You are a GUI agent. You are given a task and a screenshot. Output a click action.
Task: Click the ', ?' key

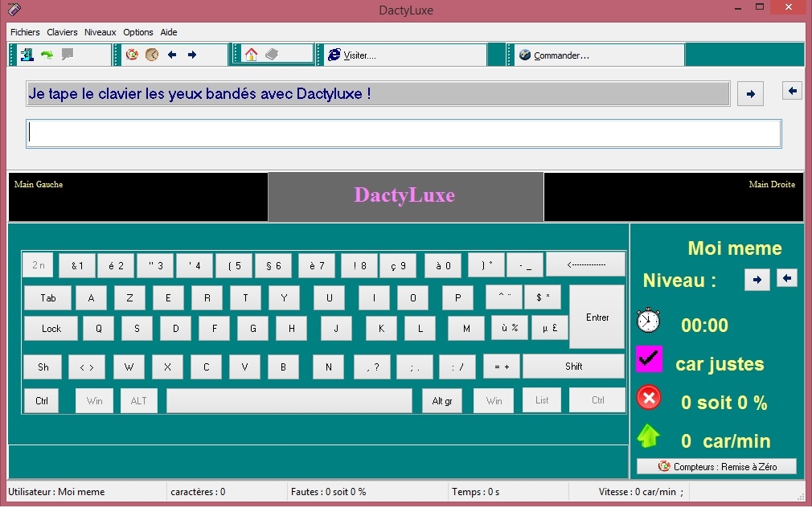tap(372, 367)
